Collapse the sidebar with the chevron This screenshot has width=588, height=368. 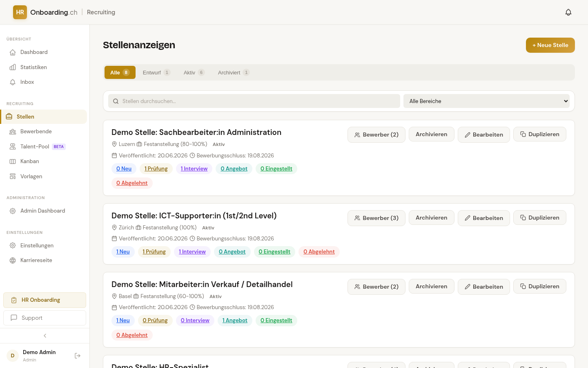(x=45, y=336)
